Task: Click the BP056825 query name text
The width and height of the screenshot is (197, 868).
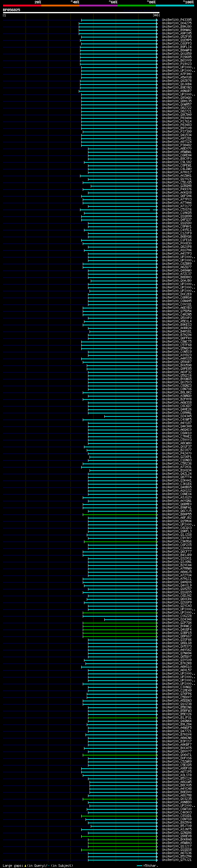Action: pyautogui.click(x=11, y=10)
